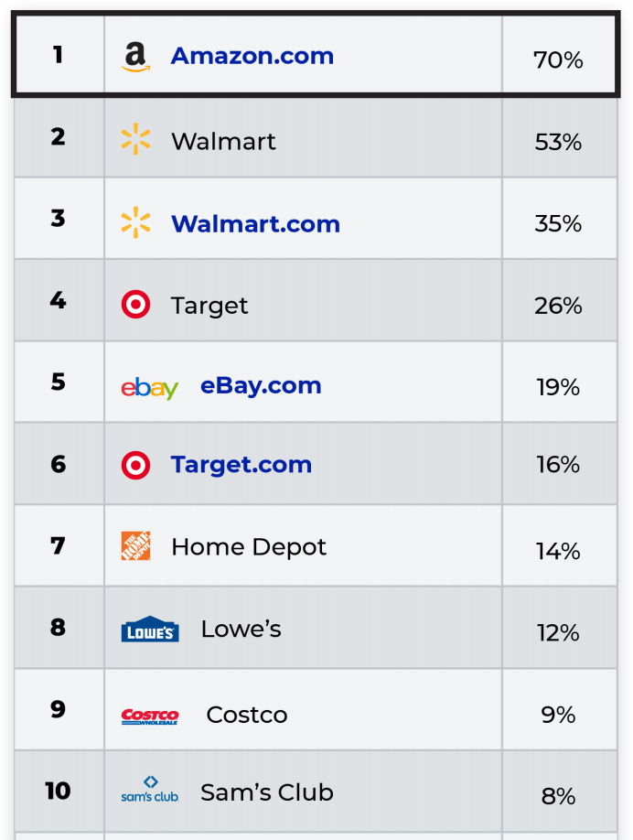
Task: Click the orange Home Depot logo
Action: point(135,546)
